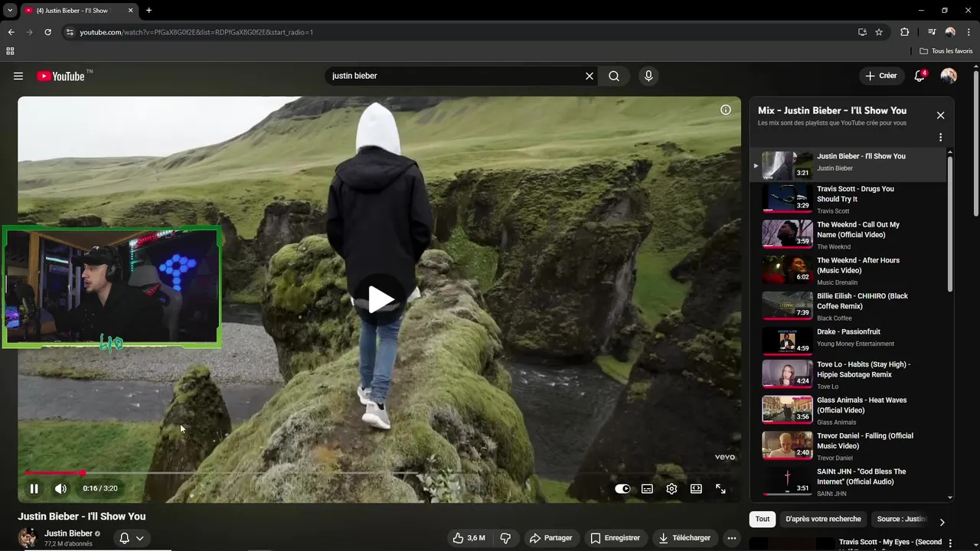Expand the subscription notification dropdown
Viewport: 980px width, 551px height.
pyautogui.click(x=132, y=538)
